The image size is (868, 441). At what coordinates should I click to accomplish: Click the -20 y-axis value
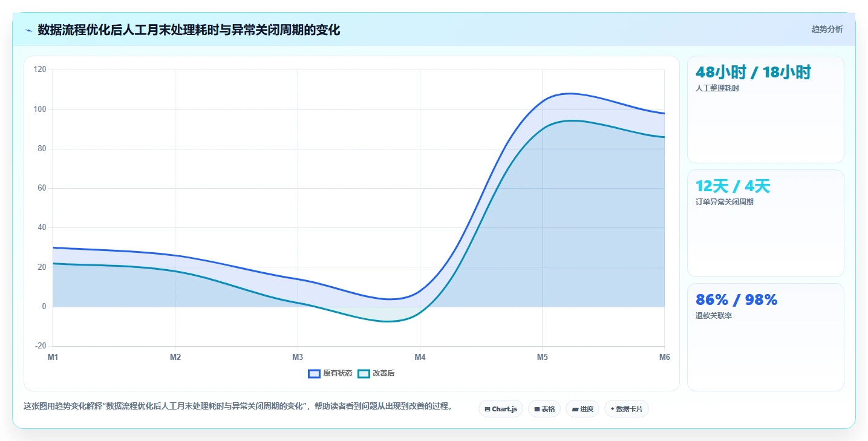point(41,346)
